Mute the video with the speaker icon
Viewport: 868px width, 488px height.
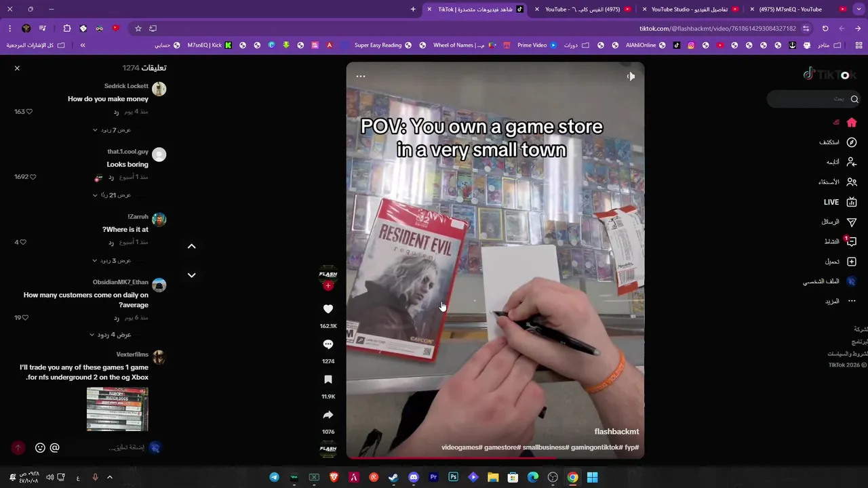click(x=631, y=77)
